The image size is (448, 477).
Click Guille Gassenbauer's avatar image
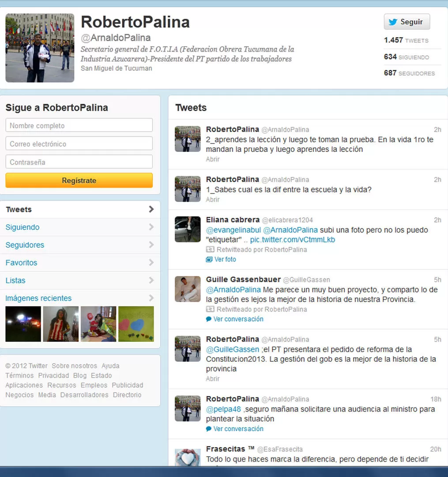(x=188, y=289)
